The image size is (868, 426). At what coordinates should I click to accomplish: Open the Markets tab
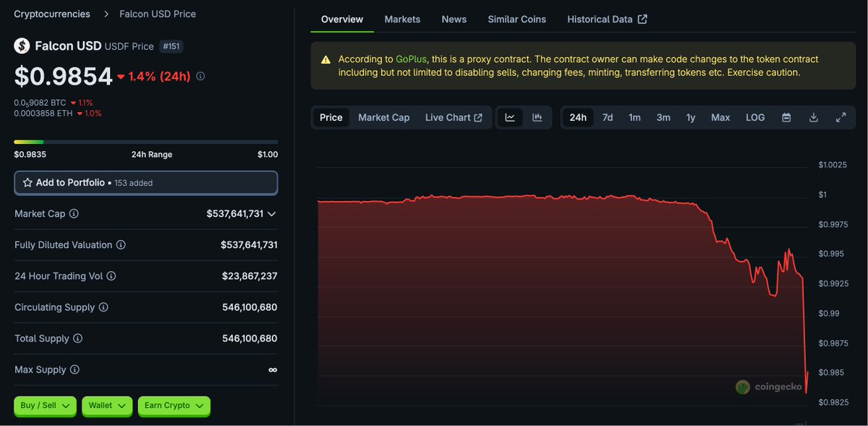point(402,20)
